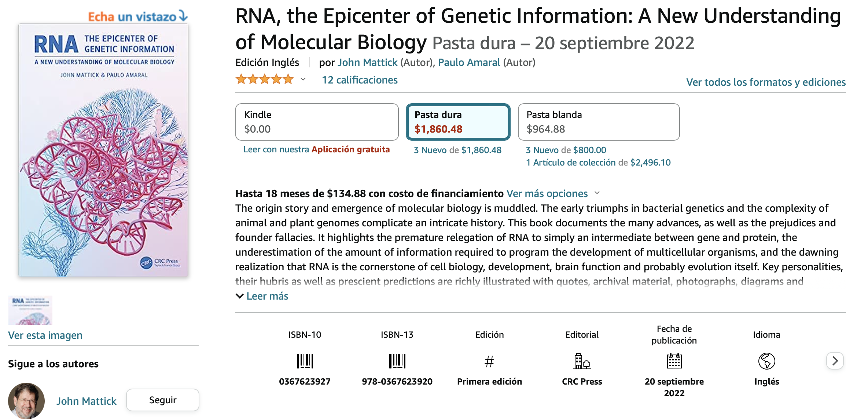
Task: Click the ISBN-13 barcode icon
Action: (x=397, y=361)
